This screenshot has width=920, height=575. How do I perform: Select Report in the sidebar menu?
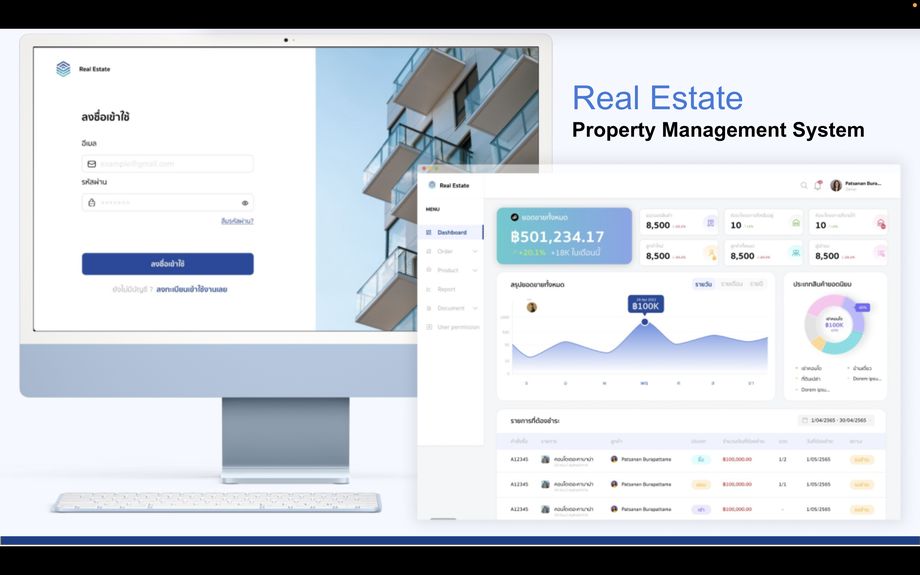click(451, 289)
